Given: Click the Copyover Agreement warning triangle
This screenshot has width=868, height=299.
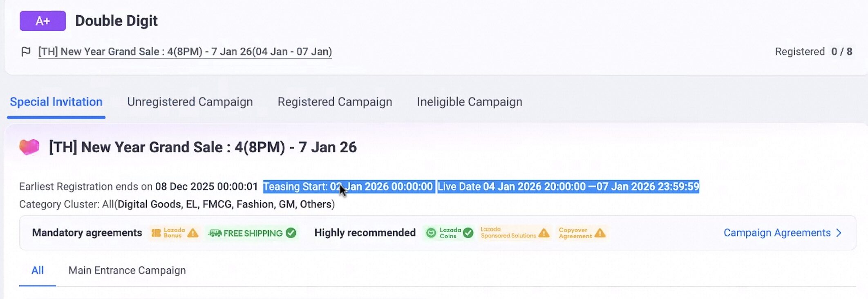Looking at the screenshot, I should 600,233.
